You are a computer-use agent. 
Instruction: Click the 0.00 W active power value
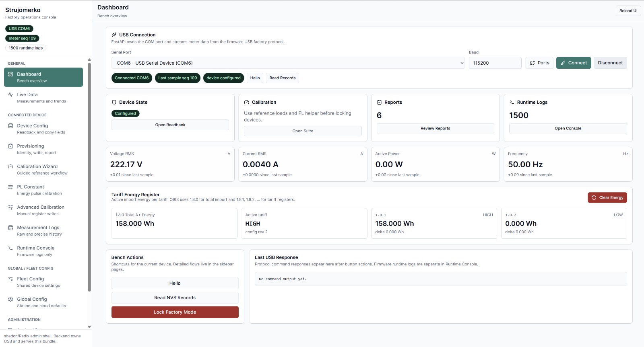[389, 164]
